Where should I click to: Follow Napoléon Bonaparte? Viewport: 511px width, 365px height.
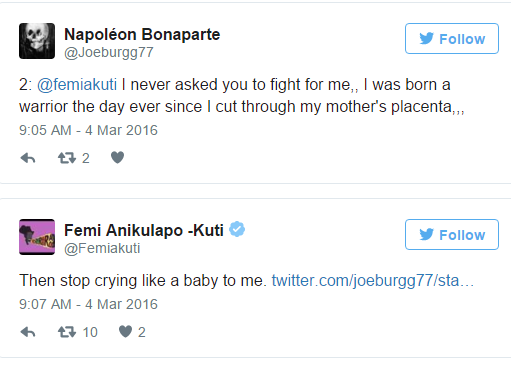point(452,39)
